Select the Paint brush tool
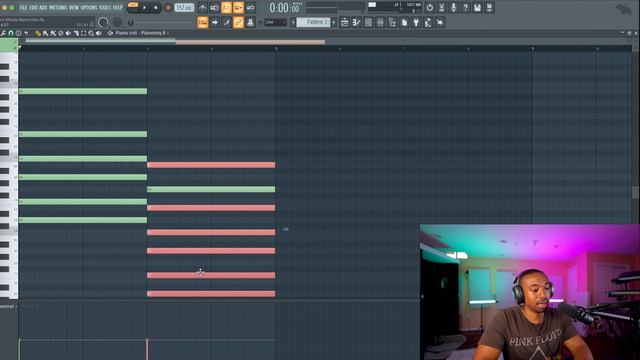Viewport: 640px width, 360px height. [45, 33]
